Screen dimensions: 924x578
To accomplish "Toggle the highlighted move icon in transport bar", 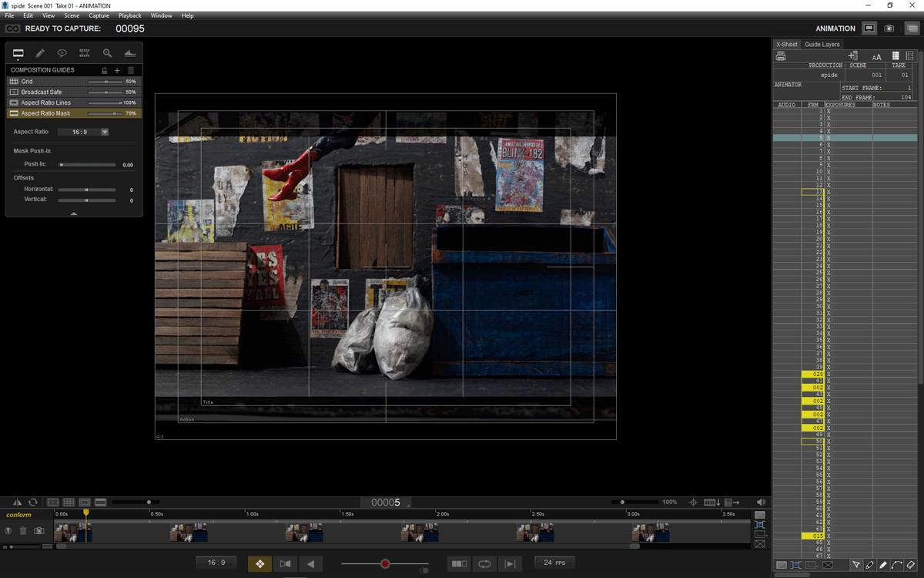I will tap(259, 564).
